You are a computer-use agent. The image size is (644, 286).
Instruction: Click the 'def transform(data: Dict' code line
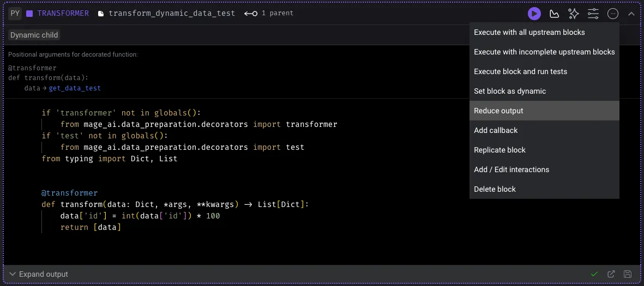click(175, 204)
